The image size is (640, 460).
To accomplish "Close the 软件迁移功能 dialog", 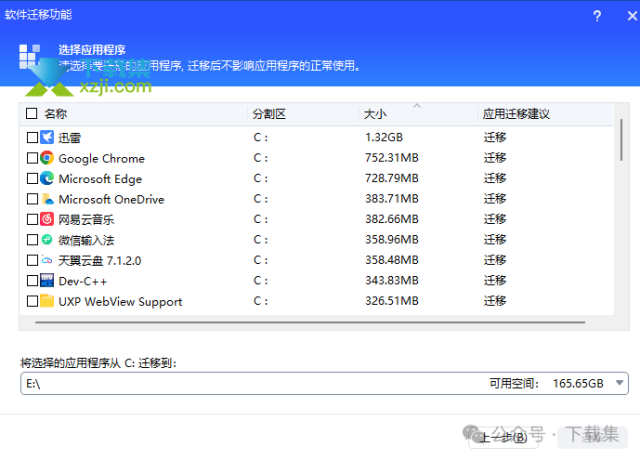I will (x=632, y=16).
